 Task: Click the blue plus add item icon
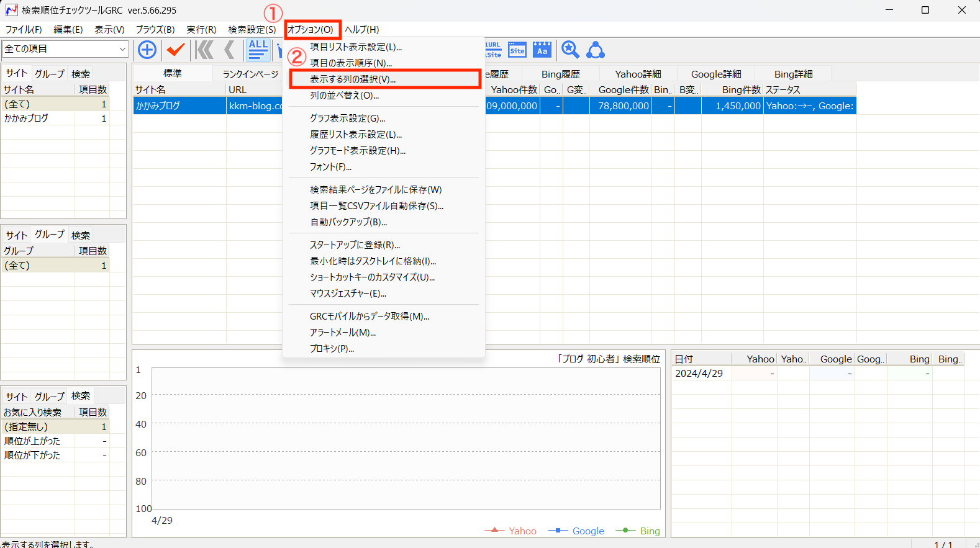147,50
